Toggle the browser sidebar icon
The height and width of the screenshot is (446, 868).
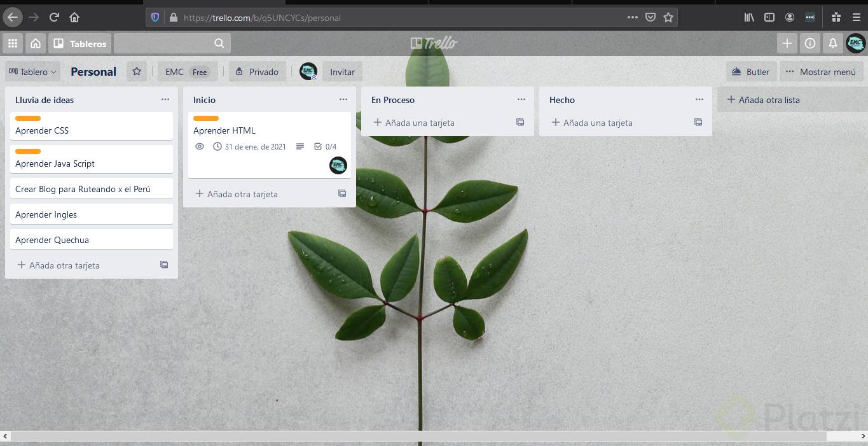point(769,17)
